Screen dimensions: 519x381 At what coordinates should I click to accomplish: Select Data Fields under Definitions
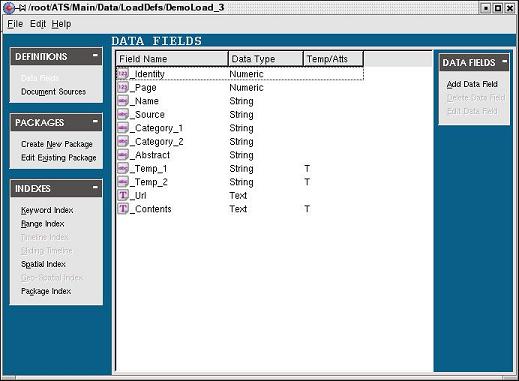click(x=40, y=78)
